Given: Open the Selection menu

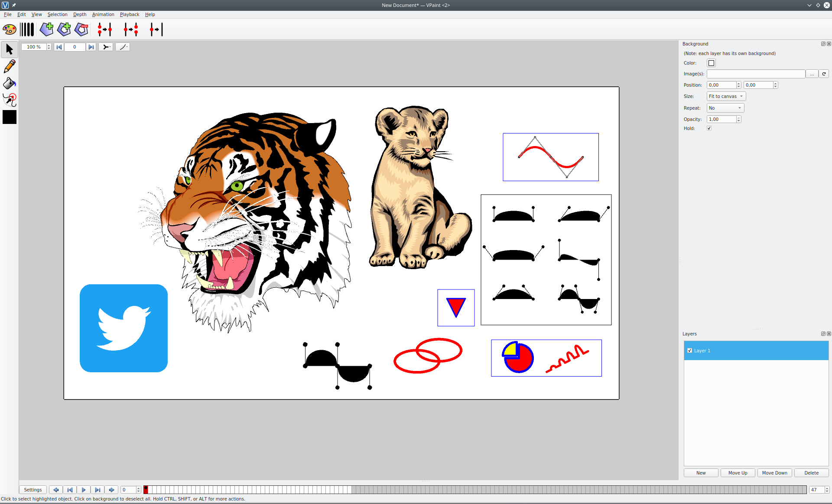Looking at the screenshot, I should coord(57,14).
